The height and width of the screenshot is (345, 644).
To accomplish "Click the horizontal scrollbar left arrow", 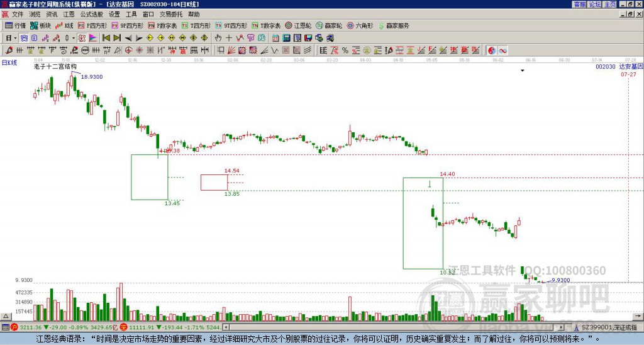I will click(226, 327).
